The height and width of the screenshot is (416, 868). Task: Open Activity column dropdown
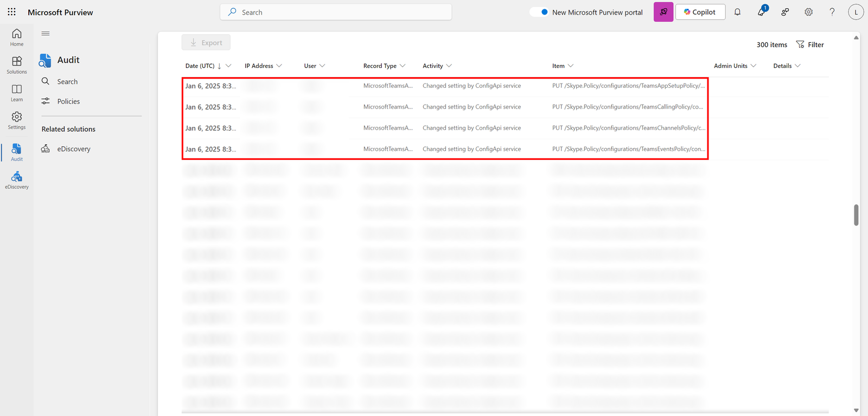tap(449, 66)
